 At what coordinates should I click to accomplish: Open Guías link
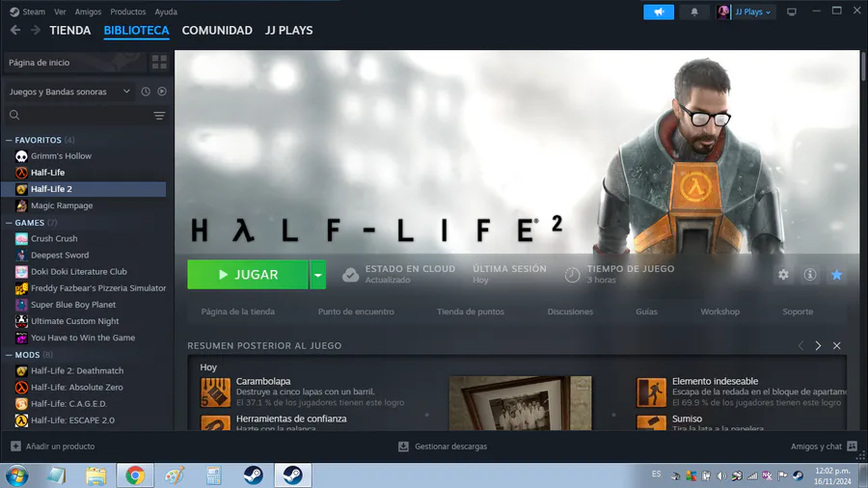[x=646, y=312]
